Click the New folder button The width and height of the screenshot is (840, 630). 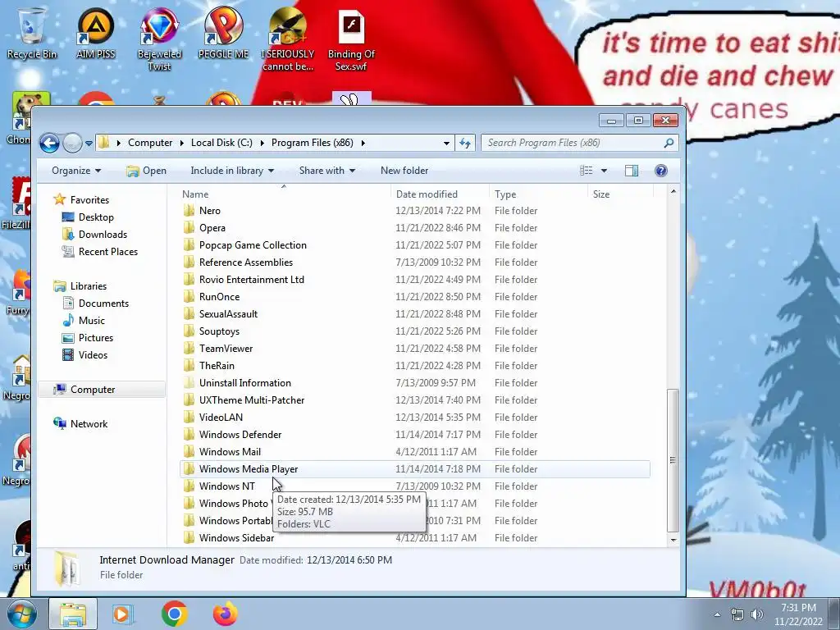pyautogui.click(x=404, y=171)
